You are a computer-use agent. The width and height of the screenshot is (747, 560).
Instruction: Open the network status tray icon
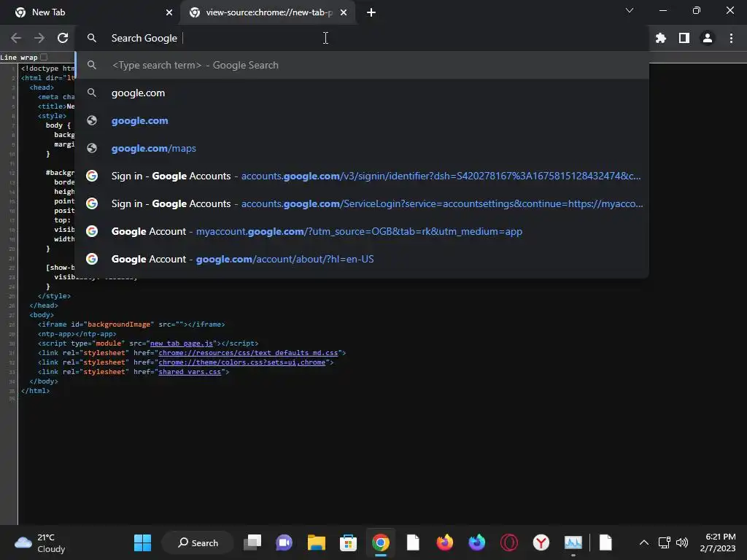[x=664, y=542]
